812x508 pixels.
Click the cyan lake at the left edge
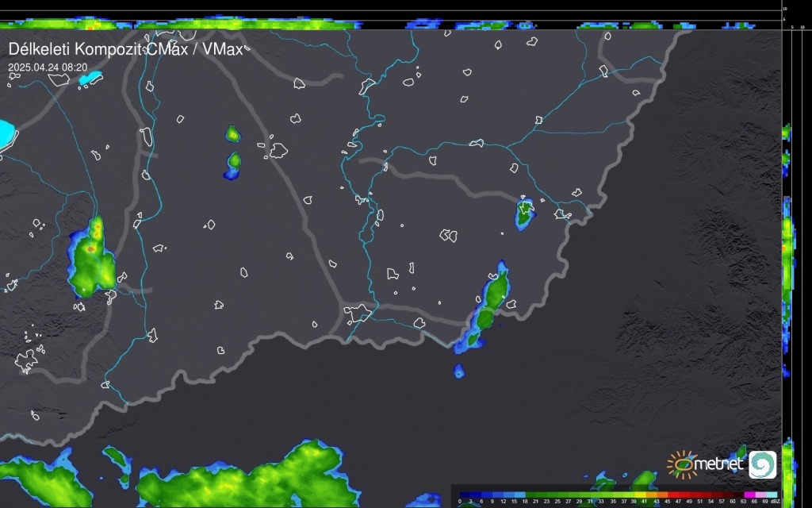pos(6,133)
